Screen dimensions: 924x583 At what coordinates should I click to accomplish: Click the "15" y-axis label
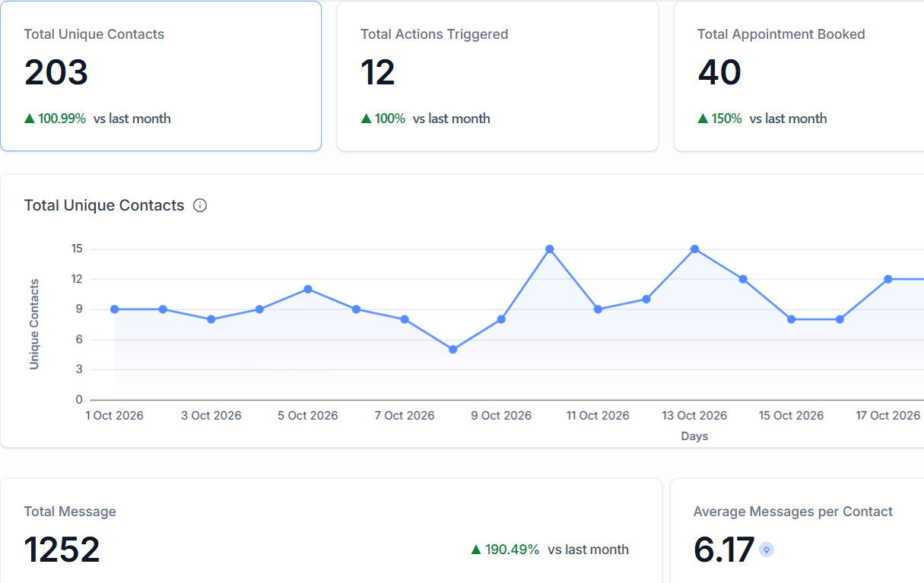(x=76, y=249)
